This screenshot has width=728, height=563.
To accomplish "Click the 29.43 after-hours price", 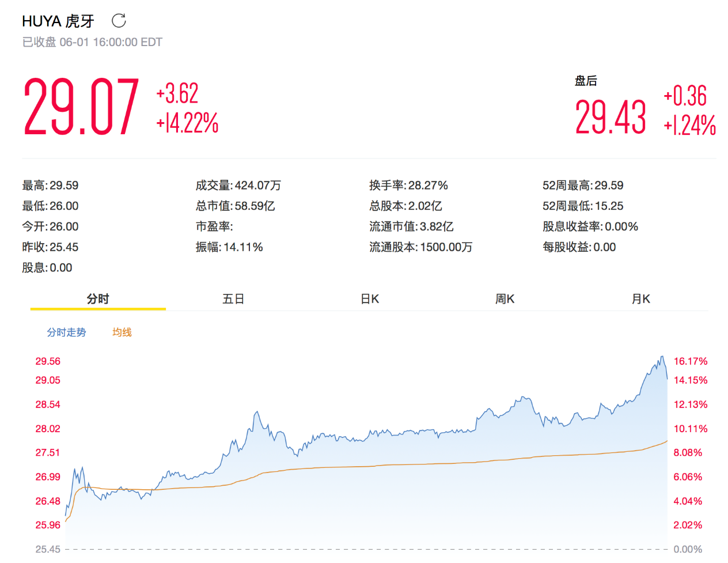I will (x=611, y=117).
